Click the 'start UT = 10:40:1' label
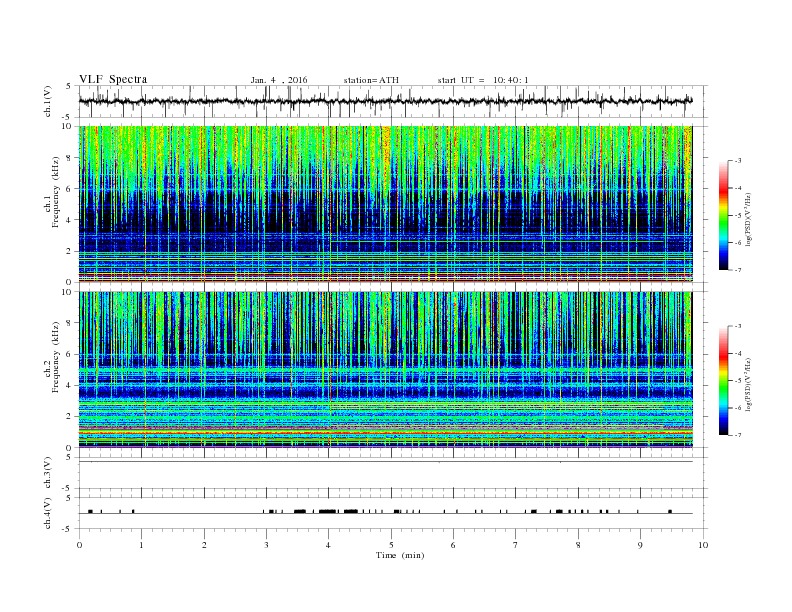The width and height of the screenshot is (792, 612). 483,80
